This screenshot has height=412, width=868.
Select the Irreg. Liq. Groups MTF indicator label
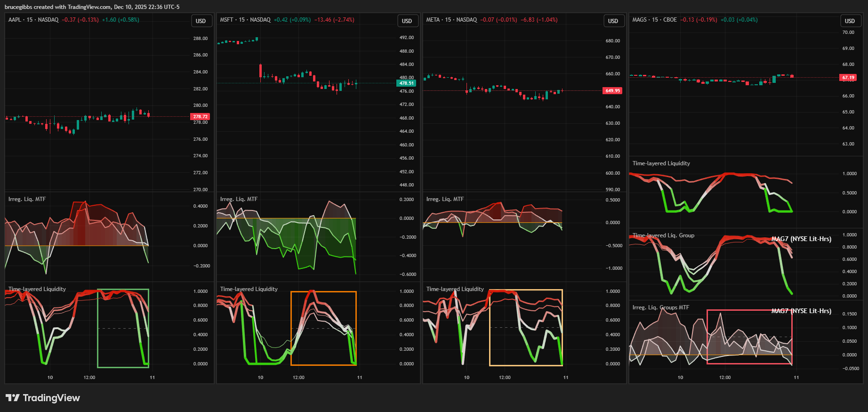tap(660, 307)
